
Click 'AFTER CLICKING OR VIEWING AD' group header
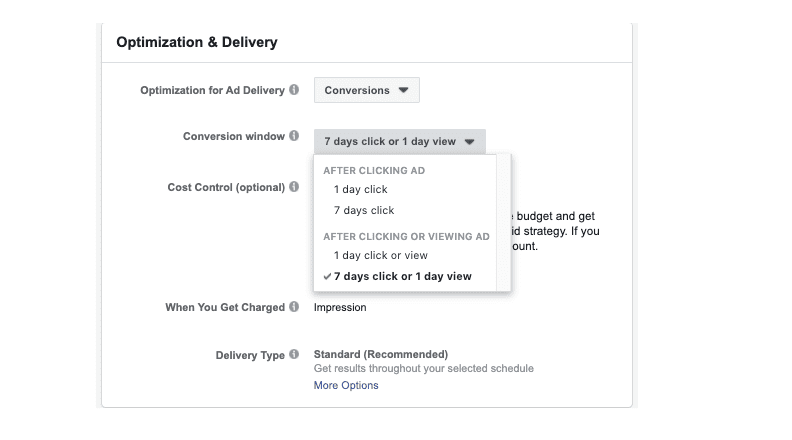click(406, 236)
